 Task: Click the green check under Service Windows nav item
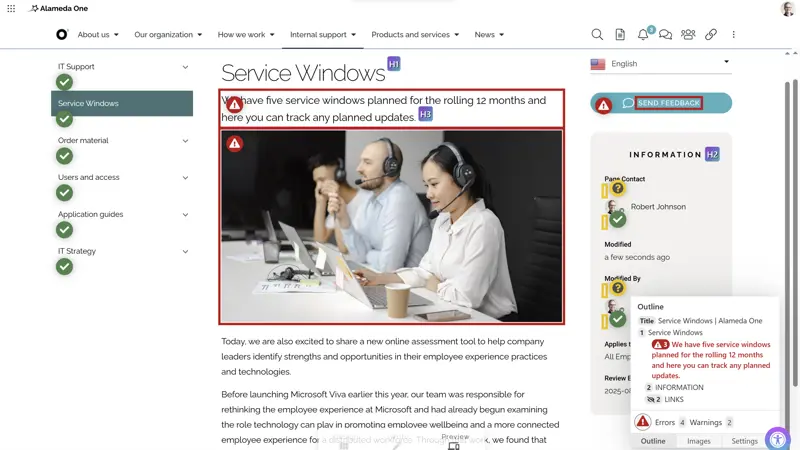pos(64,119)
